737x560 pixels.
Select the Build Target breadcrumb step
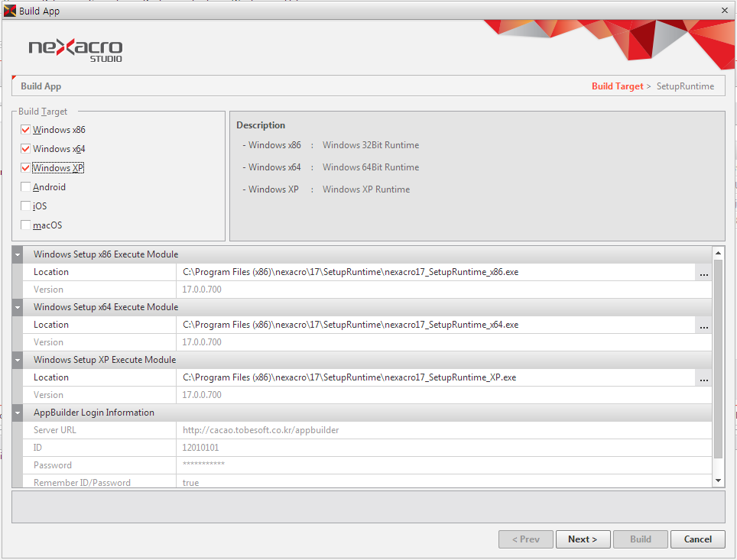(x=617, y=86)
